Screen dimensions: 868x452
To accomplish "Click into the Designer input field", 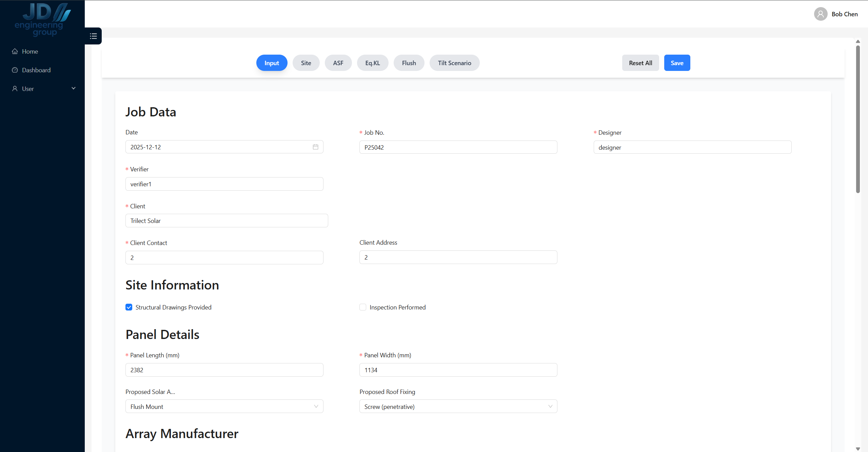I will tap(692, 147).
